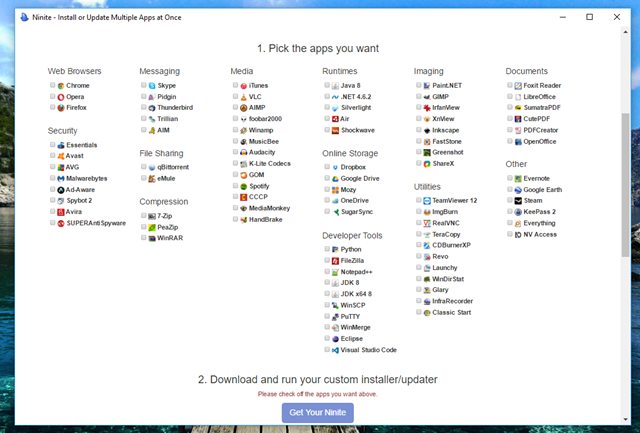Click the ShareX icon
This screenshot has width=640, height=433.
427,164
